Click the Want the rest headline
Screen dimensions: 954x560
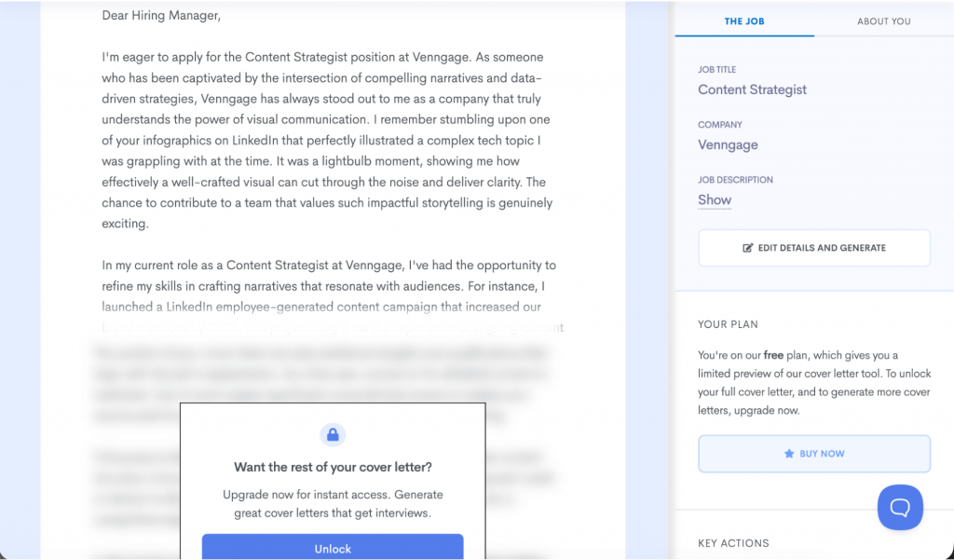click(332, 467)
